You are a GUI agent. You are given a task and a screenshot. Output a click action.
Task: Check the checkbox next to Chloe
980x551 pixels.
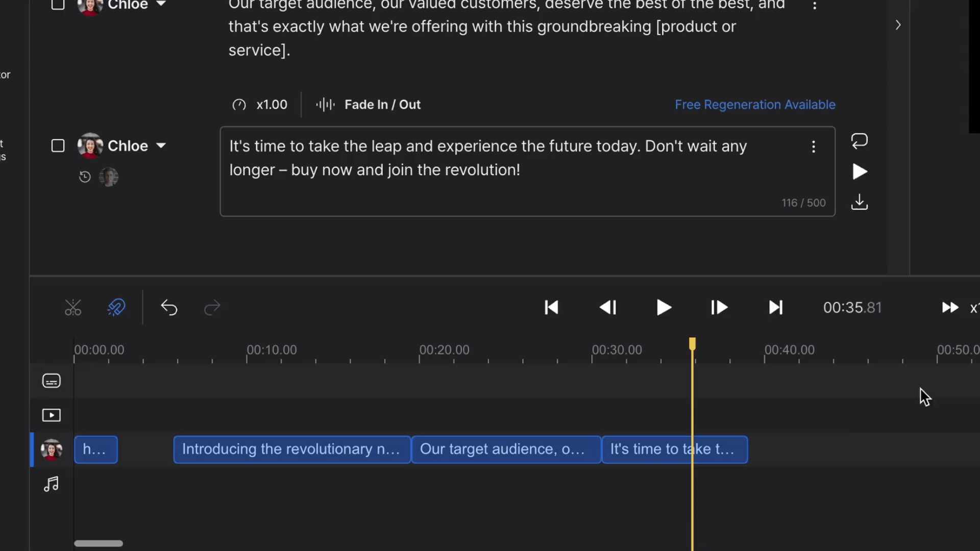pos(58,145)
